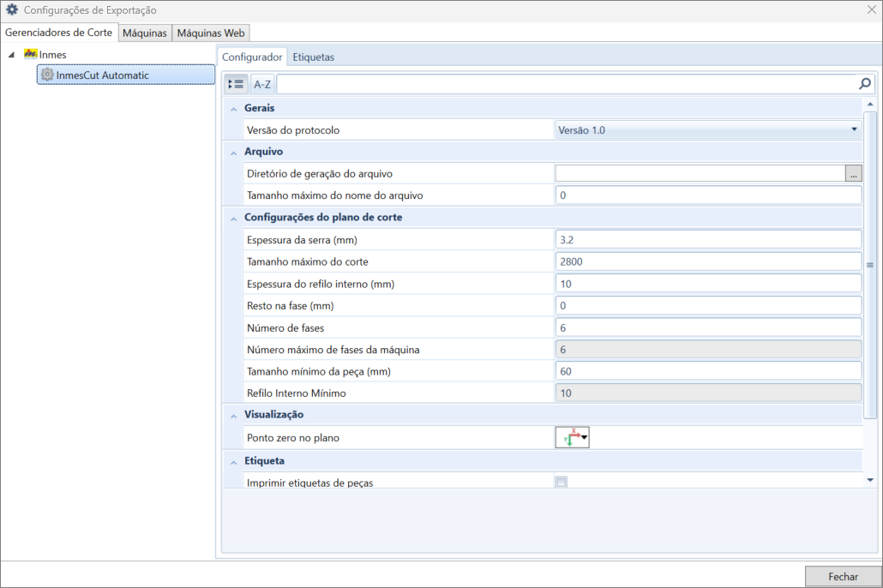Click the search magnifier icon

pos(864,84)
